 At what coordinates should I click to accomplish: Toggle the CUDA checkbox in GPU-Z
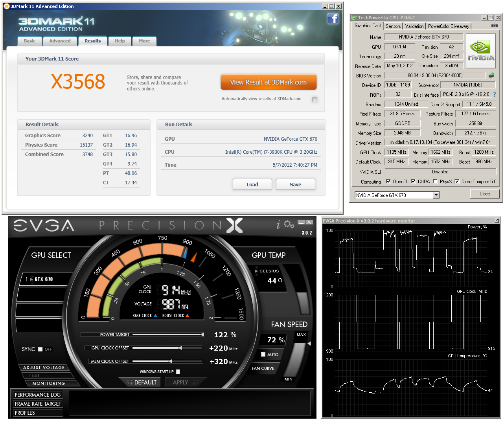pyautogui.click(x=413, y=181)
